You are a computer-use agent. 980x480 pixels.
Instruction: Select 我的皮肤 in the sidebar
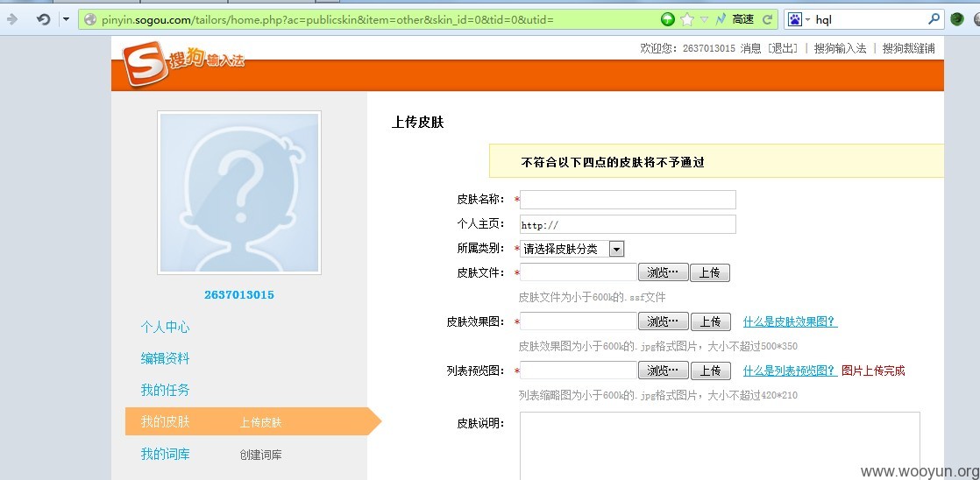[x=165, y=421]
